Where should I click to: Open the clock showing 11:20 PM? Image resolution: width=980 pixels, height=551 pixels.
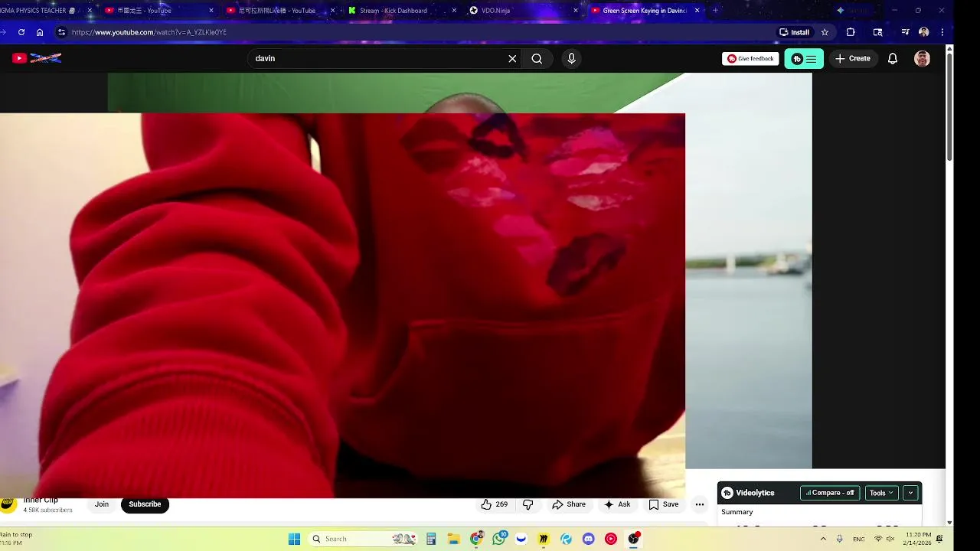pos(917,539)
